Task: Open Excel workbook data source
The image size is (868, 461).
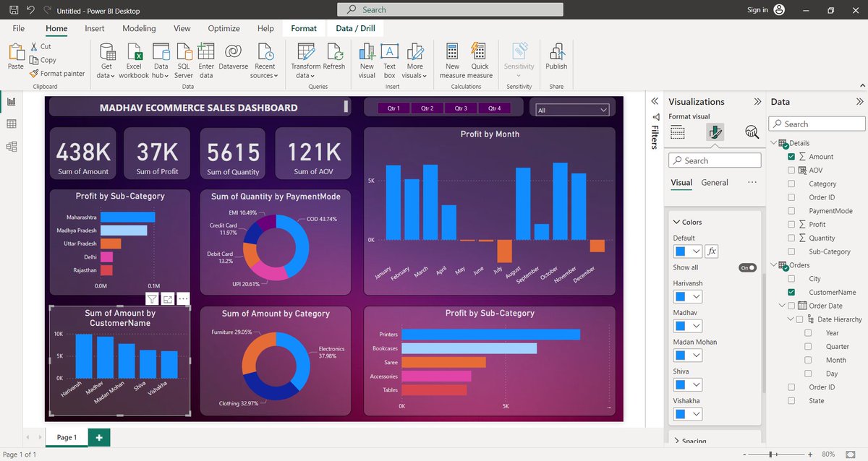Action: tap(134, 61)
